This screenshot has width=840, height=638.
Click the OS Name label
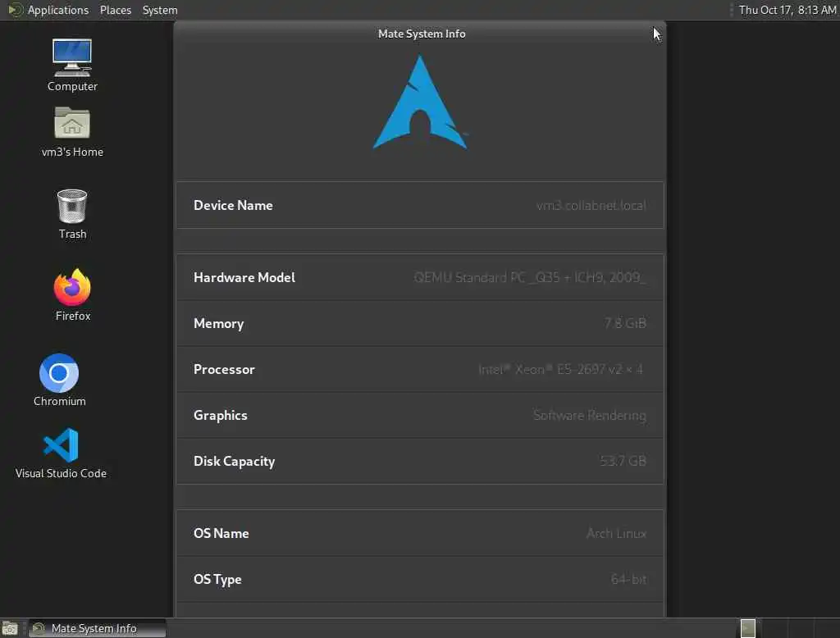pos(221,534)
